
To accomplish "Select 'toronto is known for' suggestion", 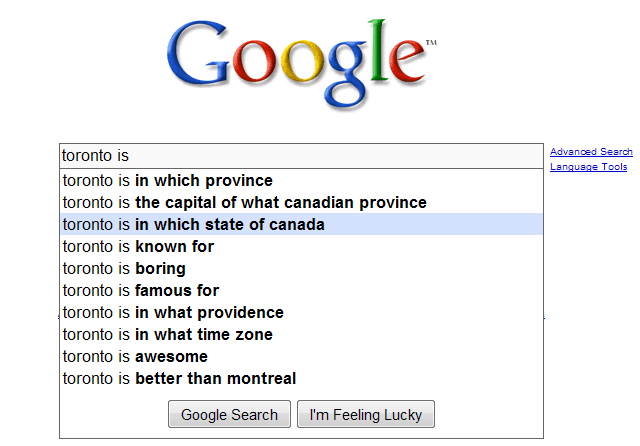I will coord(301,246).
